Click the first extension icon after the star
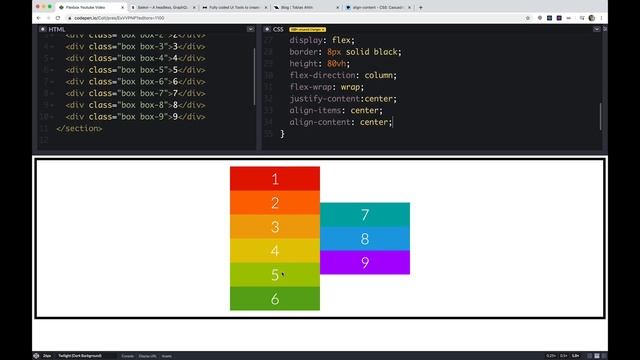Screen dimensions: 640x360 point(540,18)
